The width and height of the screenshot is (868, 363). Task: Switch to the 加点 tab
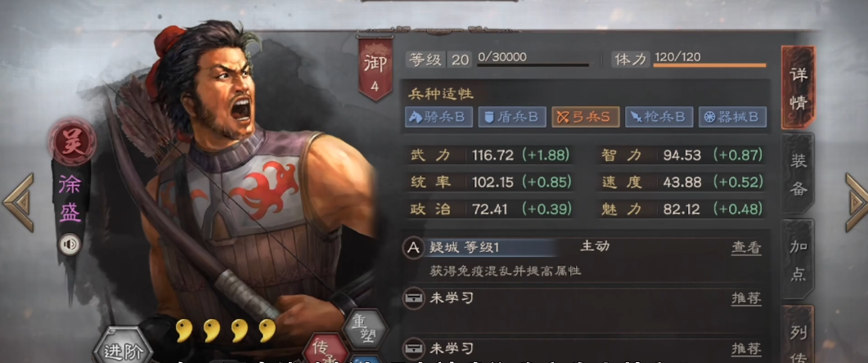coord(797,260)
